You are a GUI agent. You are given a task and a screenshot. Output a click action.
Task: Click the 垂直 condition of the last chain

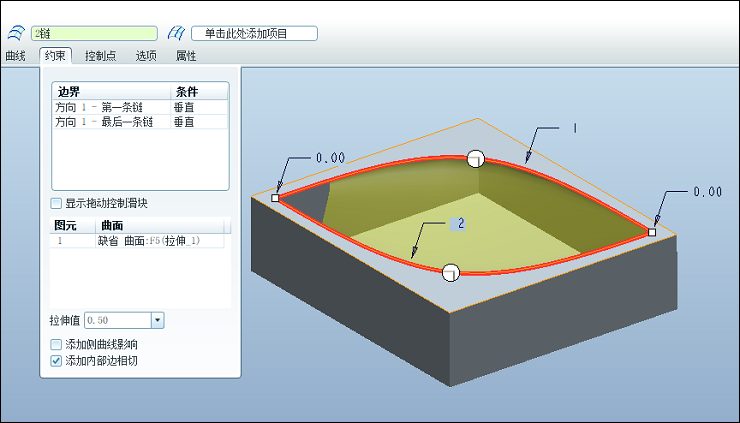click(184, 122)
